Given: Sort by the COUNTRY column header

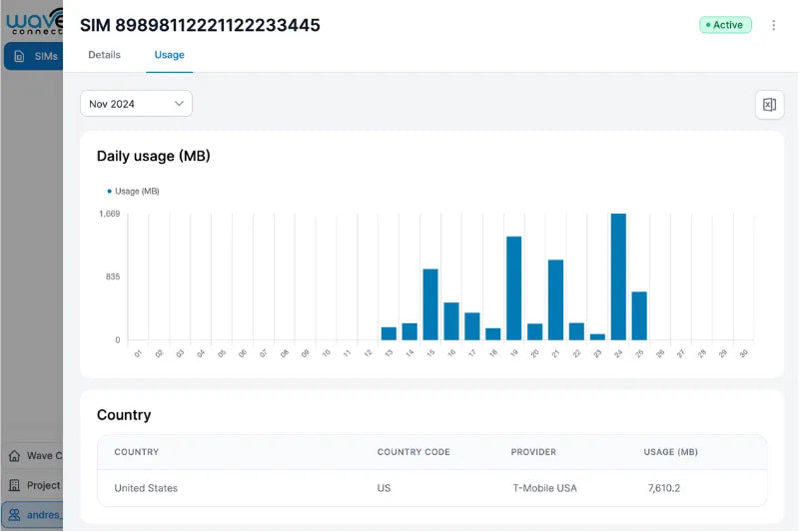Looking at the screenshot, I should pos(137,452).
